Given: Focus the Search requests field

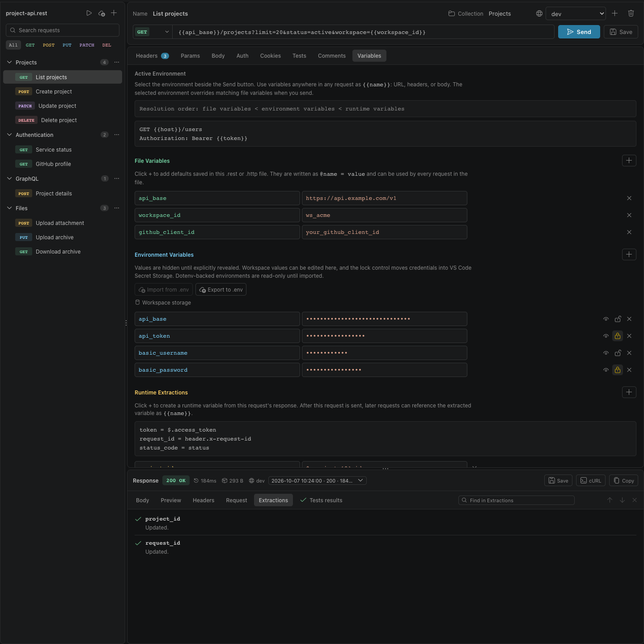Looking at the screenshot, I should tap(63, 30).
